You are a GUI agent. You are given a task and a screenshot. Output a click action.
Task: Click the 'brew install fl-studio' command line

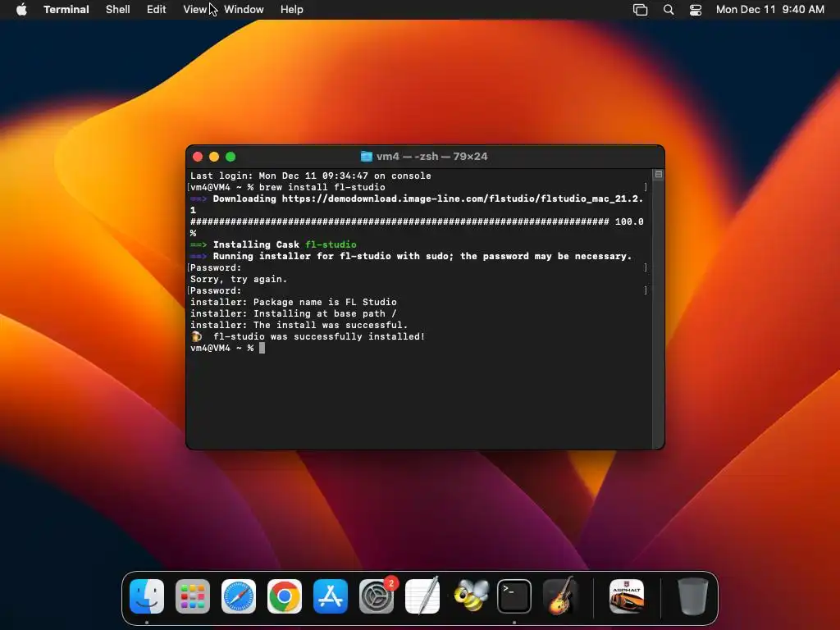322,187
